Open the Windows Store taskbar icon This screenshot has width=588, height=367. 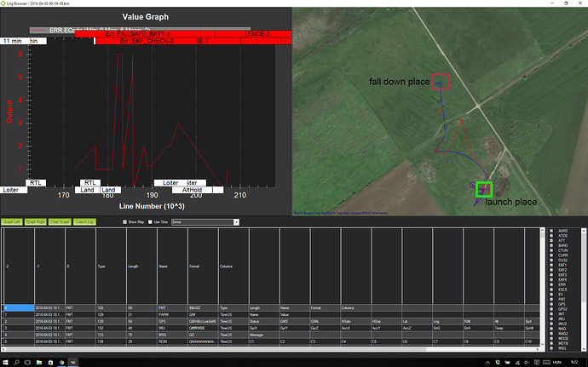click(50, 362)
